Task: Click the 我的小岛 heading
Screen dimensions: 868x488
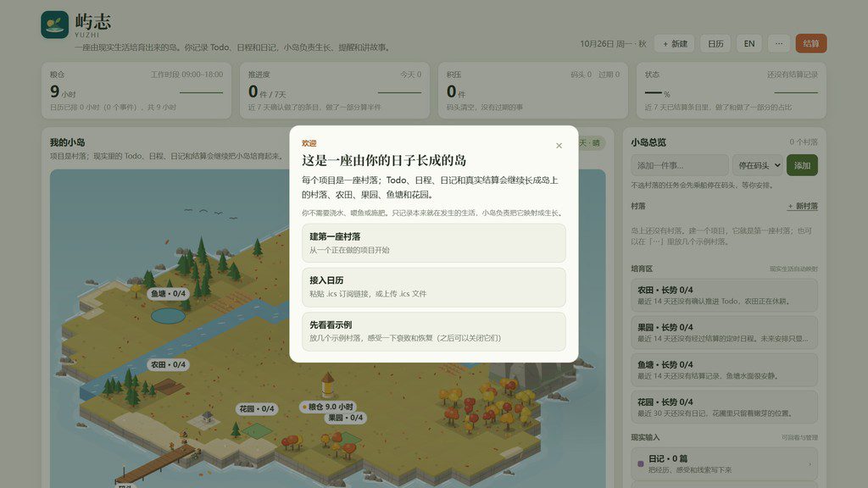Action: click(68, 142)
